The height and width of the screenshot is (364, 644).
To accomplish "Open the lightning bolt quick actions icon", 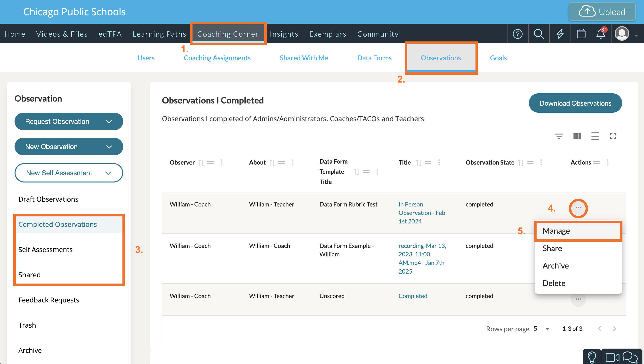I will tap(560, 34).
